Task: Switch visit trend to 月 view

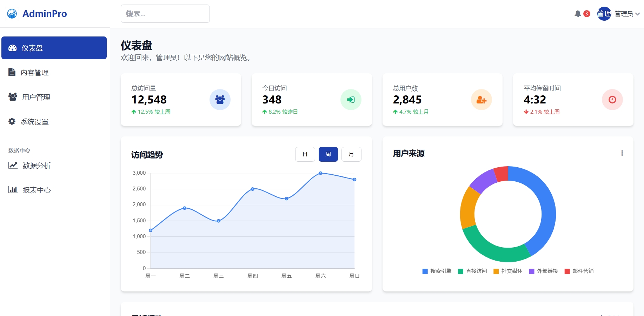Action: tap(351, 154)
